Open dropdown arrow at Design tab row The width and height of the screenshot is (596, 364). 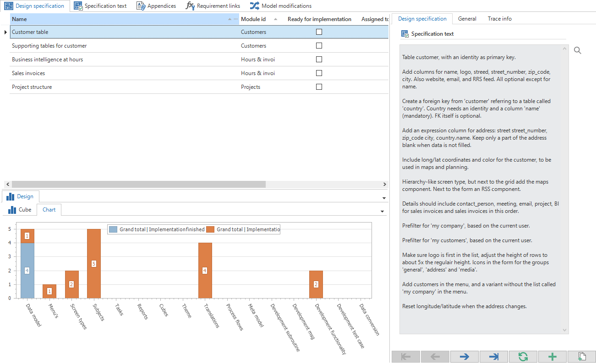click(x=383, y=198)
